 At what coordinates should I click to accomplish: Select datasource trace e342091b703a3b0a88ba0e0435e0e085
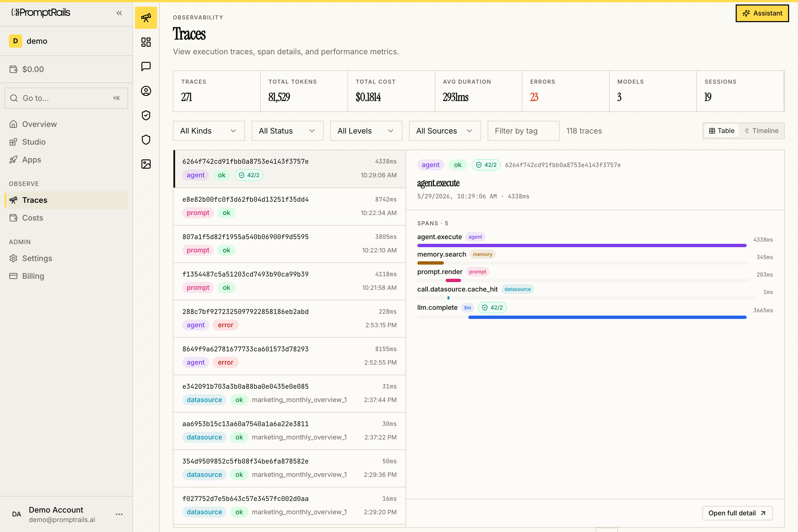(289, 393)
